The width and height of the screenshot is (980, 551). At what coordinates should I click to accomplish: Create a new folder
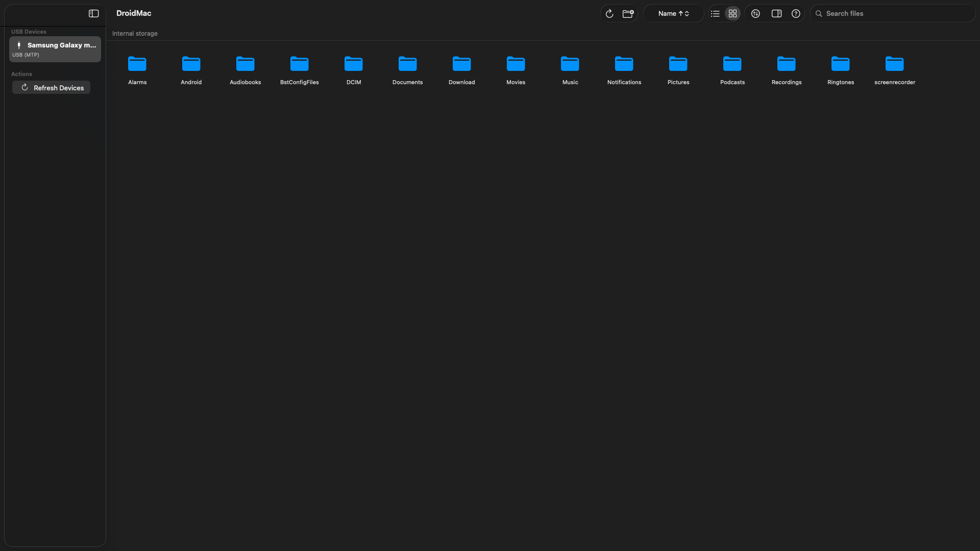[627, 13]
